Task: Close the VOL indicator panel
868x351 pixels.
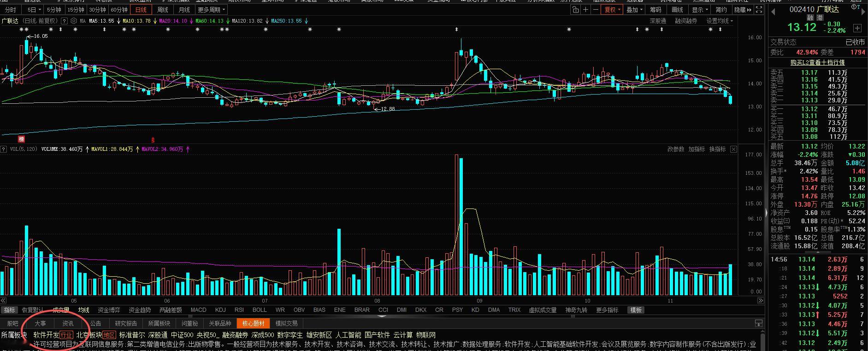Action: pos(733,149)
